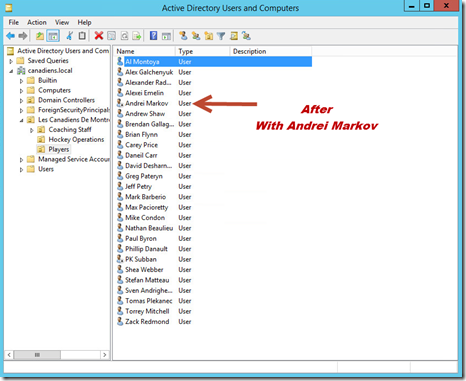The height and width of the screenshot is (381, 466).
Task: Click the Export List icon
Action: pyautogui.click(x=137, y=36)
